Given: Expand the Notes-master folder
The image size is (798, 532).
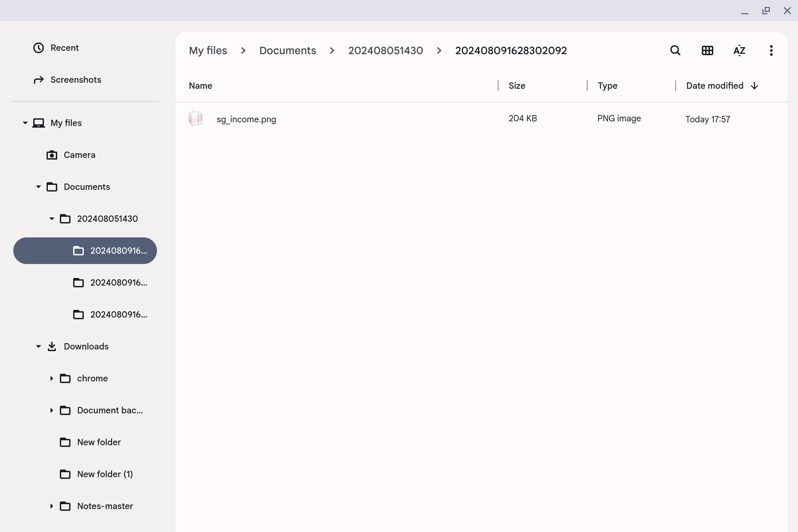Looking at the screenshot, I should (51, 506).
